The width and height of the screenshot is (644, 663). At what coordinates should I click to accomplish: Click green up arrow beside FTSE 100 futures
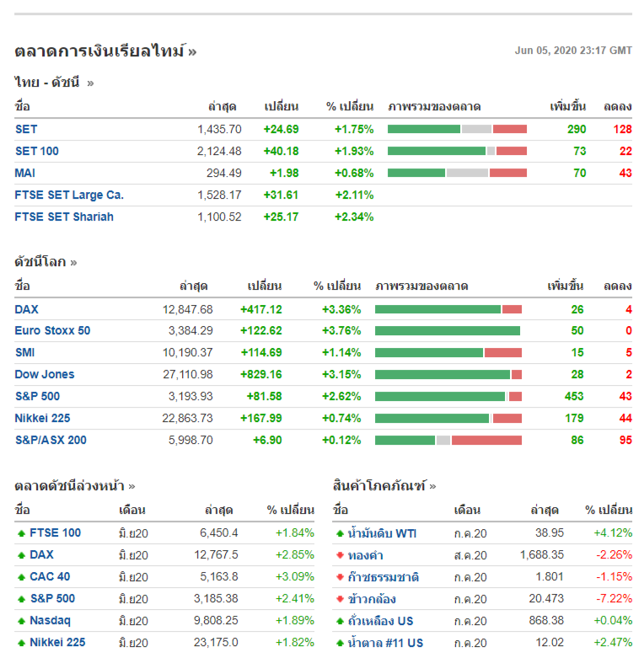[x=21, y=533]
